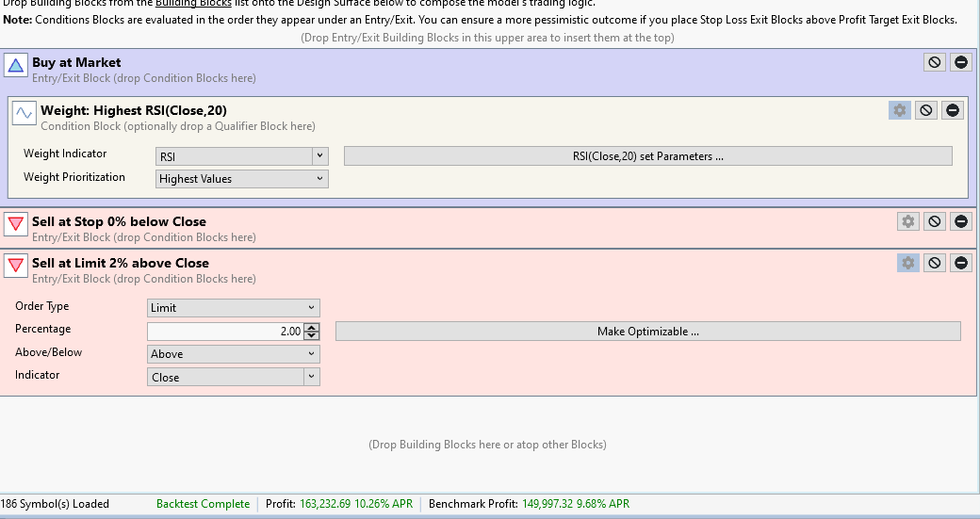Viewport: 980px width, 519px height.
Task: Click red triangle icon of Sell at Limit
Action: (x=15, y=265)
